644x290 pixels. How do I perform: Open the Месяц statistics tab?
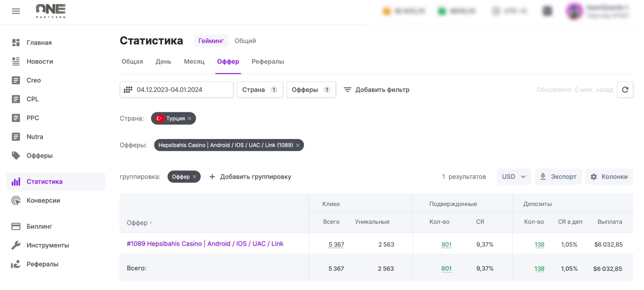pos(194,61)
